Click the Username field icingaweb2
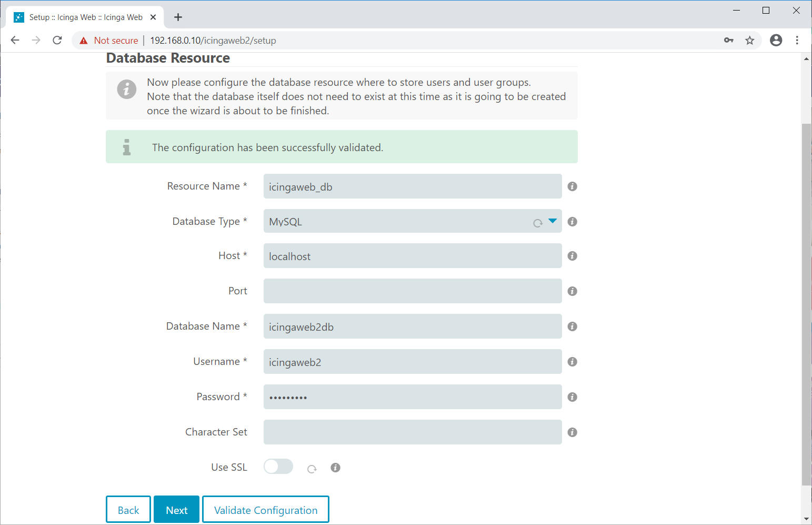Image resolution: width=812 pixels, height=525 pixels. [413, 362]
